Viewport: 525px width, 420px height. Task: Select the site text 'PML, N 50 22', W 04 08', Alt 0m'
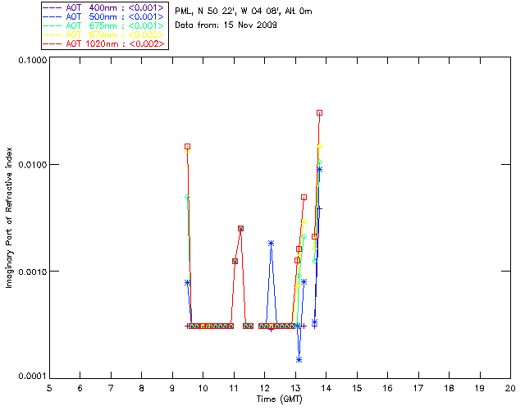(244, 11)
